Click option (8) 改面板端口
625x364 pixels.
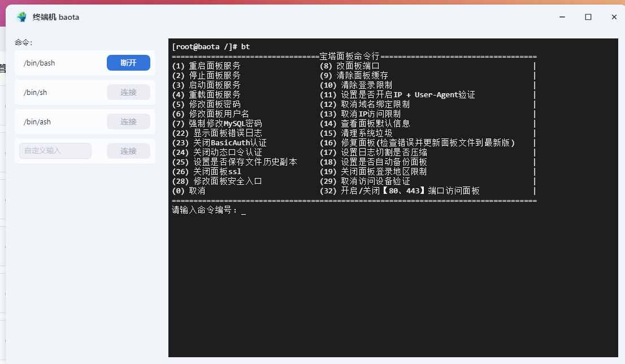click(350, 66)
